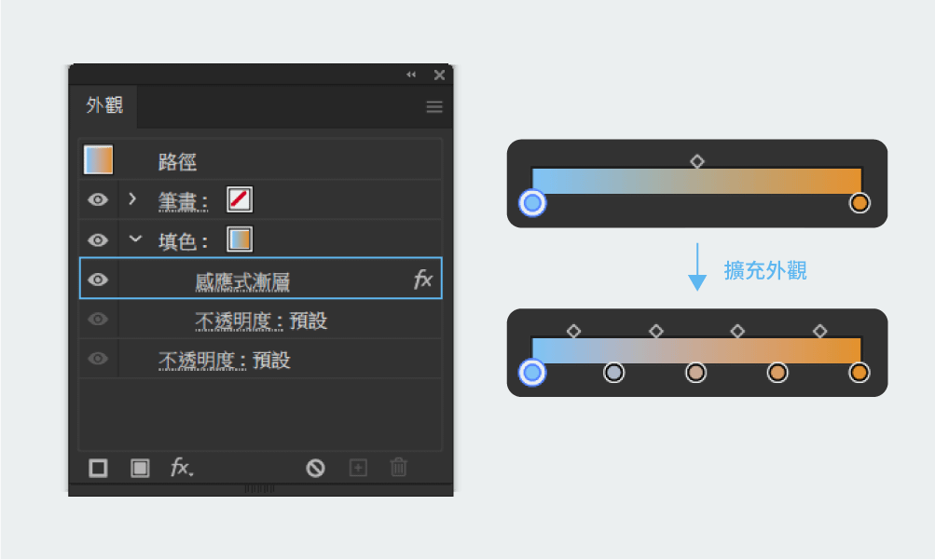Viewport: 935px width, 560px height.
Task: Collapse the 填色 fill row chevron
Action: 135,239
